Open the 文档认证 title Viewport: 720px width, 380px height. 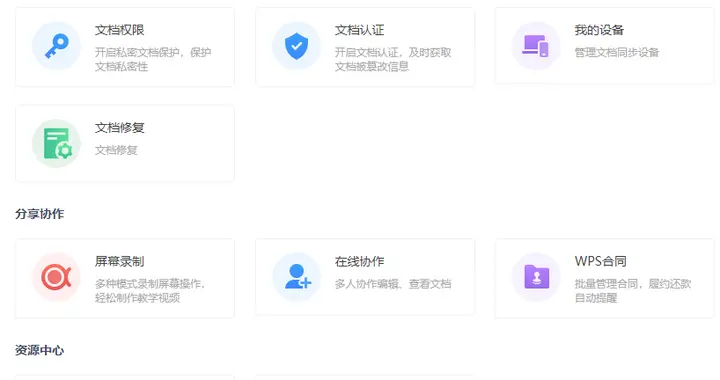click(x=359, y=30)
